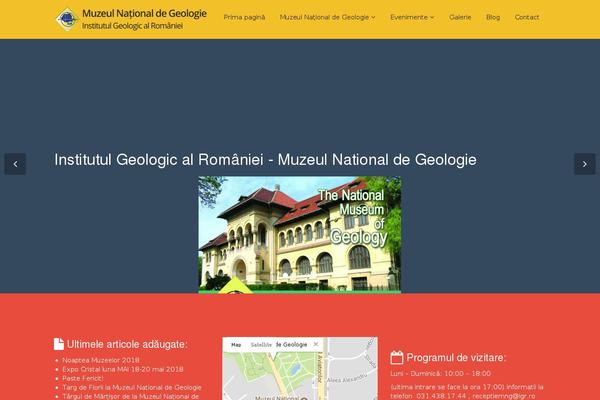Open Paste Fericit! article link
This screenshot has height=400, width=600.
(83, 378)
